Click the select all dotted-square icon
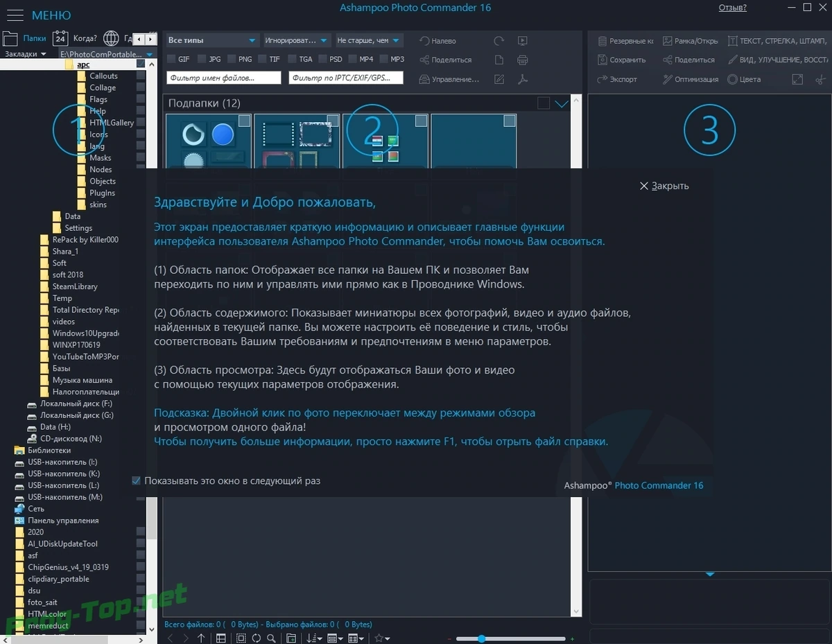 pos(241,638)
